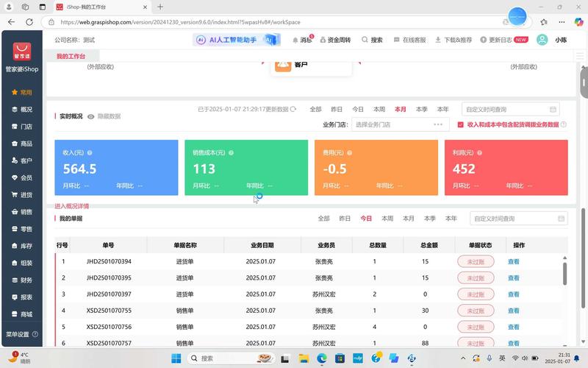This screenshot has height=368, width=588.
Task: Refresh the browser page
Action: [x=29, y=22]
